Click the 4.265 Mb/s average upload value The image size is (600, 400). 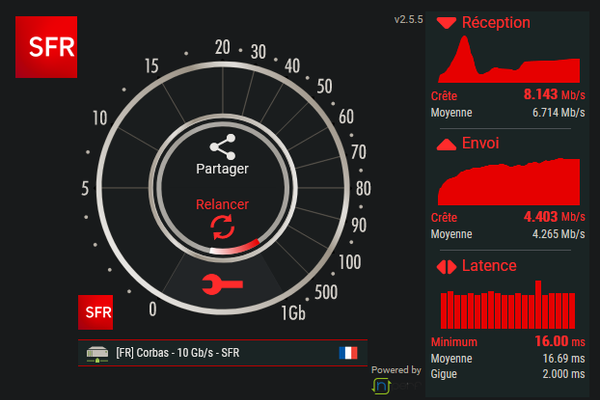tap(558, 234)
